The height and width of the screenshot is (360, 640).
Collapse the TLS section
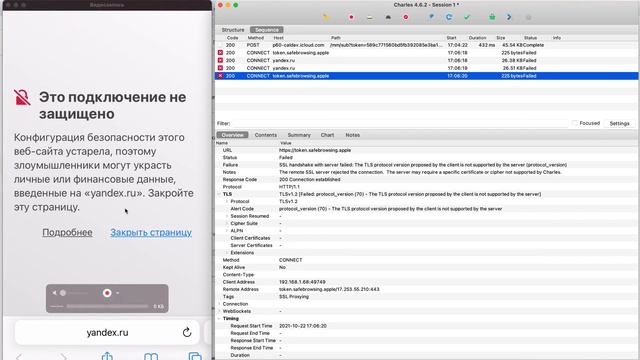point(219,194)
